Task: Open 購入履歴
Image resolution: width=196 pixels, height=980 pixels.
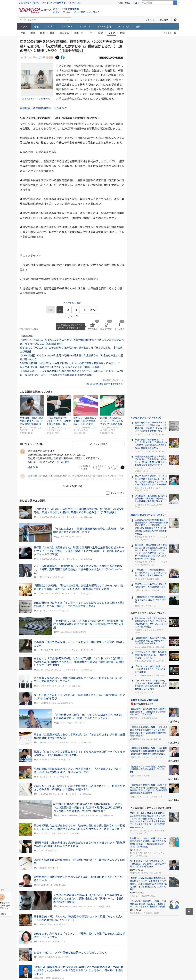Action: [x=164, y=20]
